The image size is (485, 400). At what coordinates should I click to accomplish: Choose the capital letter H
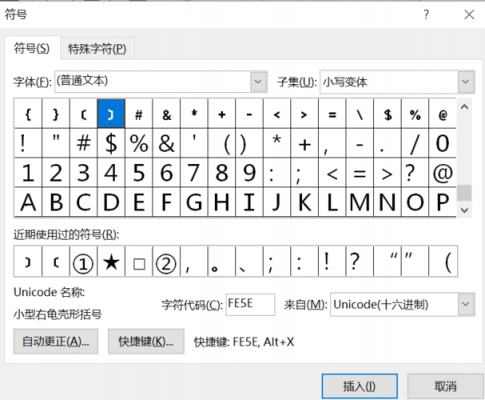click(x=222, y=202)
